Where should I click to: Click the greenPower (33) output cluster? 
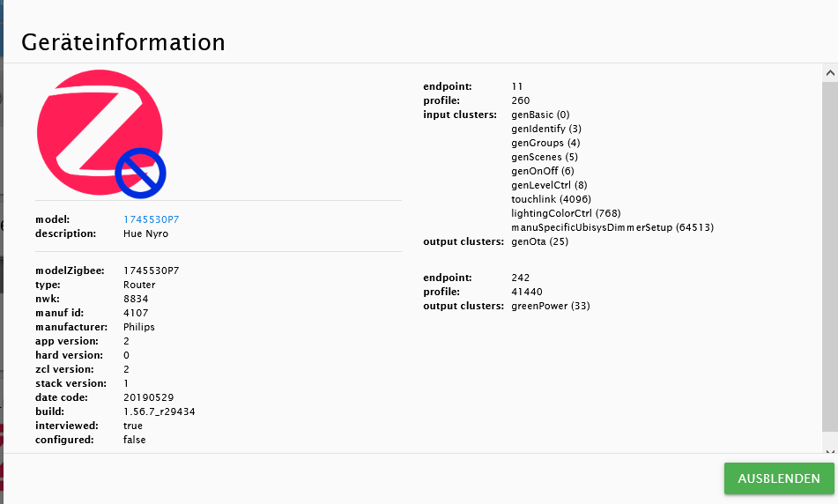(x=551, y=307)
